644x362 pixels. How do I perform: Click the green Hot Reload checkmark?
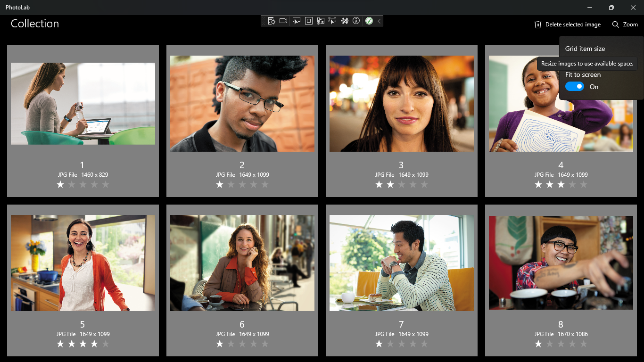369,21
